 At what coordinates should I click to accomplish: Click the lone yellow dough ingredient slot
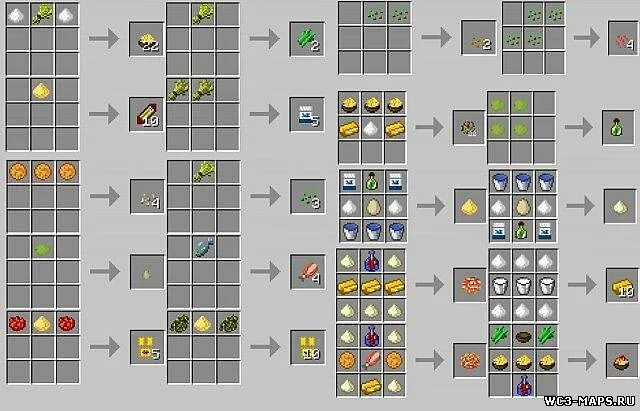(x=42, y=91)
